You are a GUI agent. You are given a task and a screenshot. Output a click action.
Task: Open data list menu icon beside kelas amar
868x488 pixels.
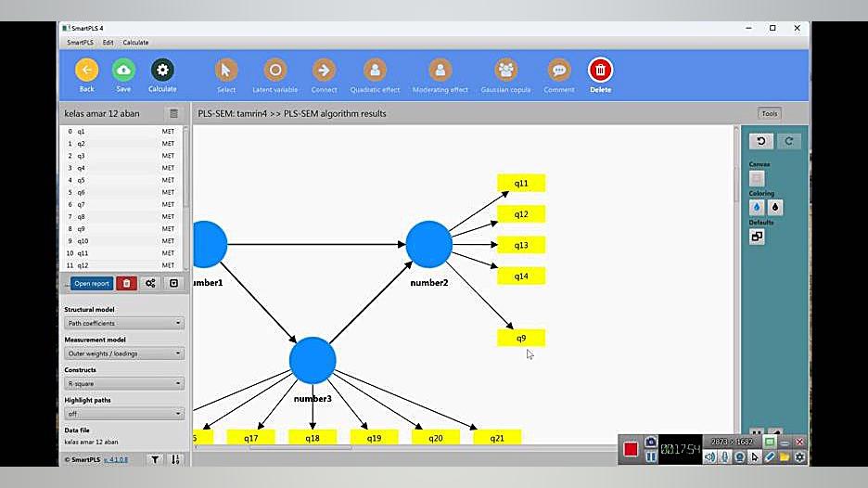point(173,113)
